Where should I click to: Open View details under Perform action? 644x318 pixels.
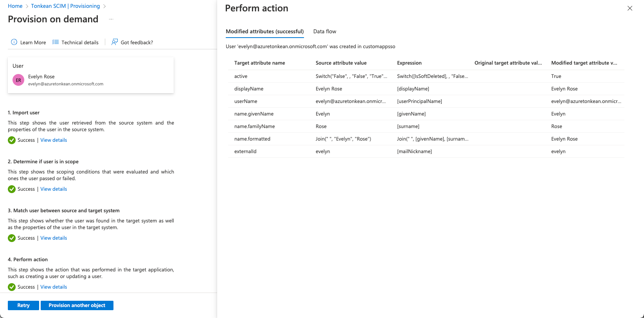pyautogui.click(x=54, y=287)
